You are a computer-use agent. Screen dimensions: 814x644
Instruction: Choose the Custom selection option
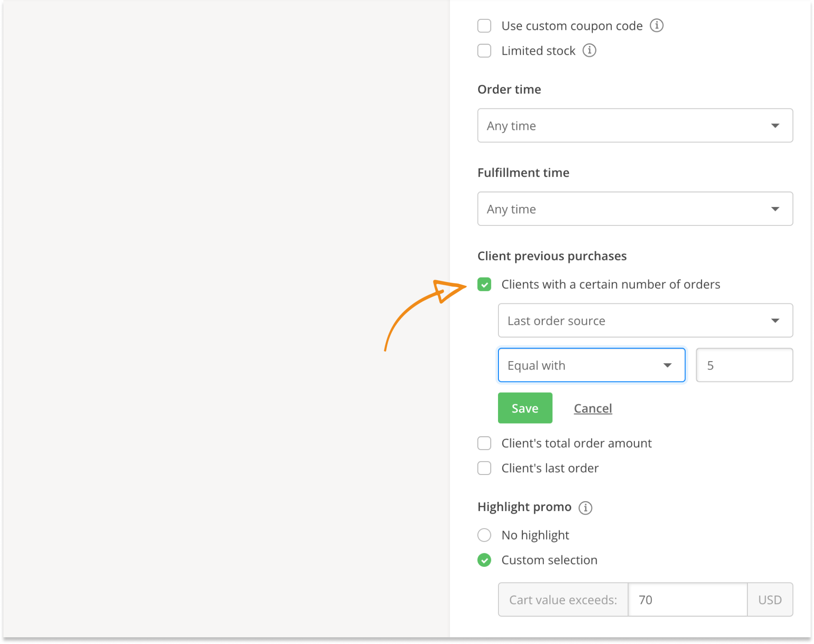(x=484, y=560)
